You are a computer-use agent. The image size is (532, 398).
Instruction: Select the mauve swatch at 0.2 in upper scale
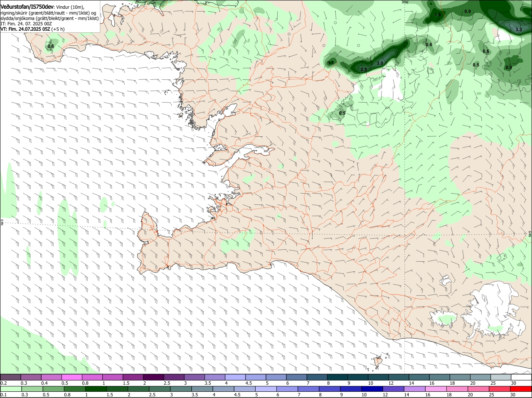coord(11,377)
